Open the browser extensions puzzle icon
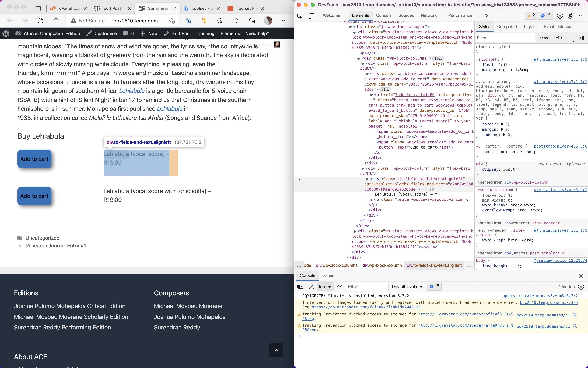 (220, 21)
